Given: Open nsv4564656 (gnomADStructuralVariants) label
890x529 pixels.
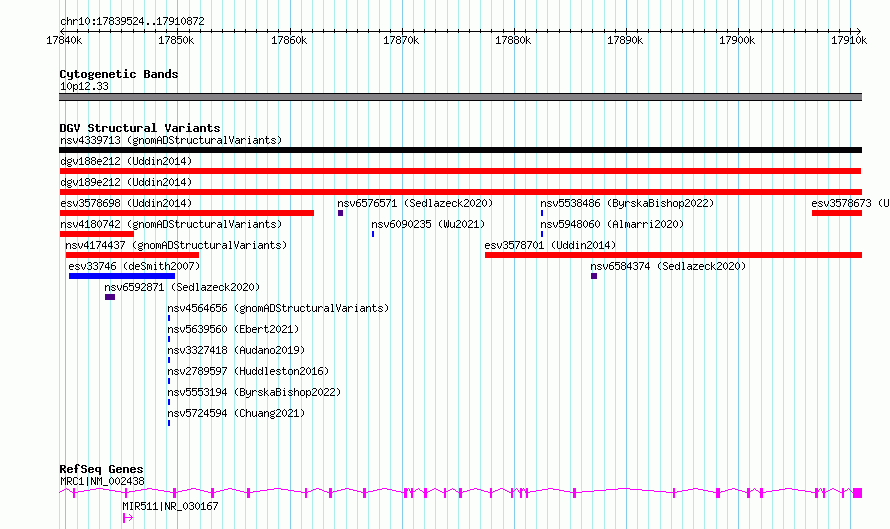Looking at the screenshot, I should tap(278, 308).
